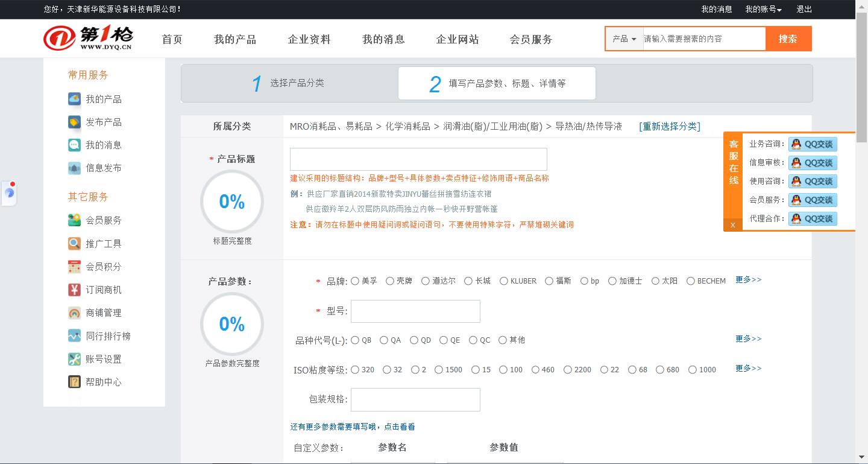Open 账号设置 tools icon

(x=74, y=359)
